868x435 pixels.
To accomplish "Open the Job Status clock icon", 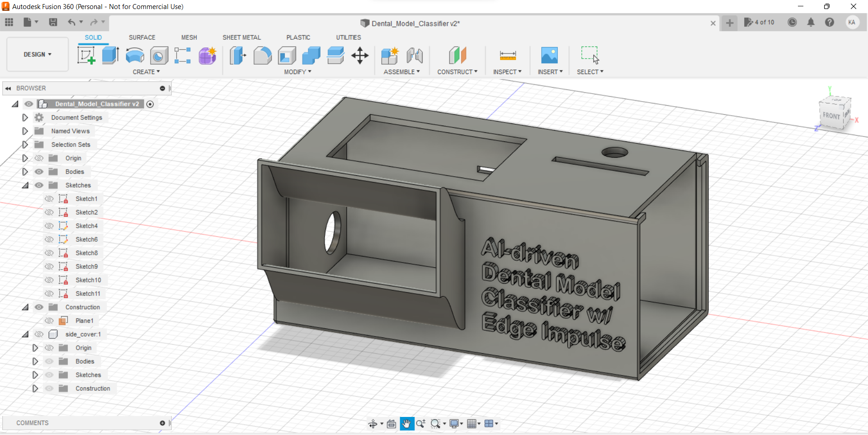I will click(x=792, y=22).
